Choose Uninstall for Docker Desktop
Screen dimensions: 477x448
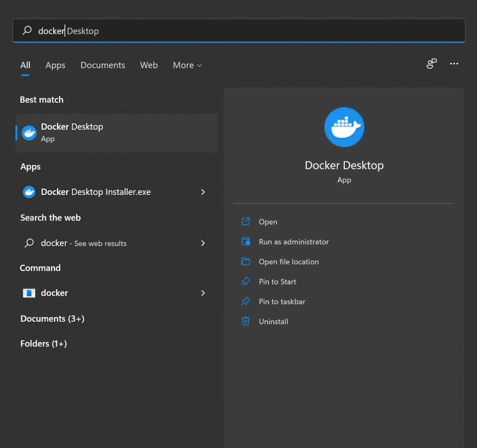[273, 322]
